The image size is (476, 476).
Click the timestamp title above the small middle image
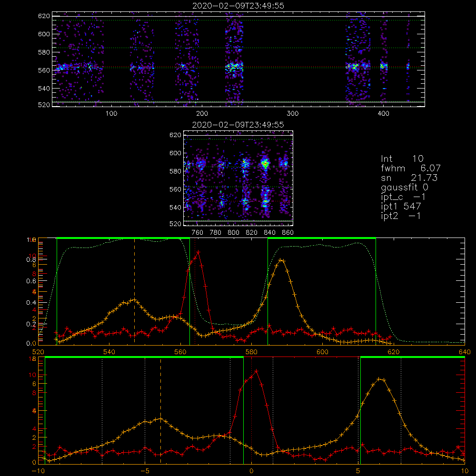(238, 125)
